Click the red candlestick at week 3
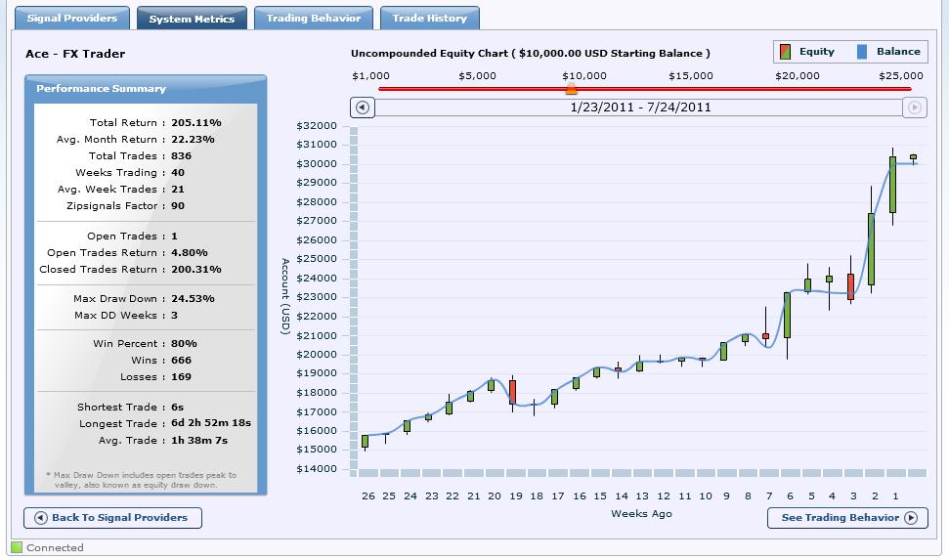Viewport: 949px width, 560px height. click(x=850, y=286)
